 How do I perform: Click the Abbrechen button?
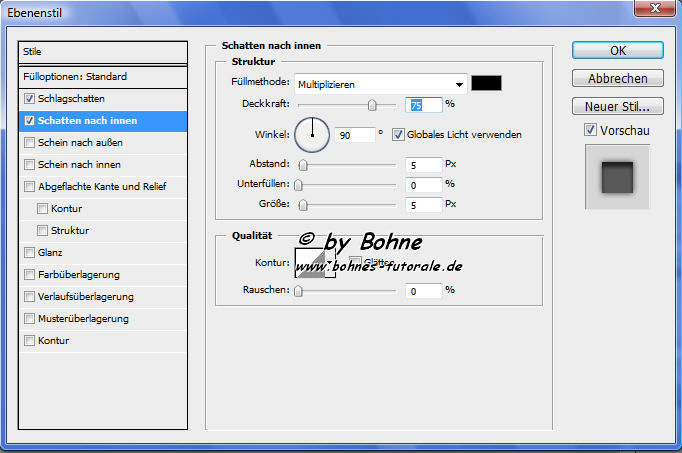(x=617, y=78)
